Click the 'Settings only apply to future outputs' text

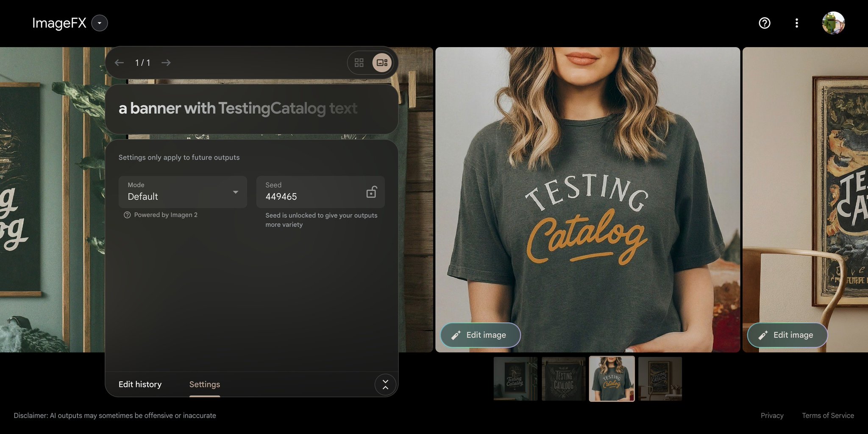[179, 157]
